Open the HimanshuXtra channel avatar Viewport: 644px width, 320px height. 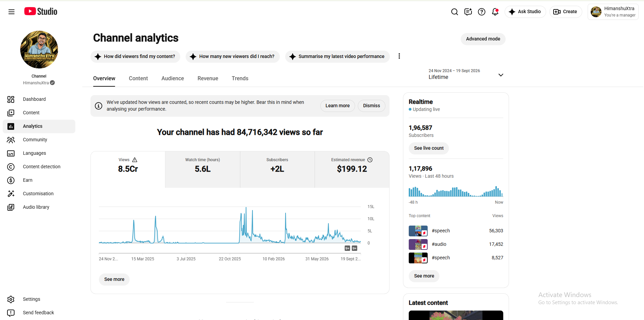click(x=39, y=50)
